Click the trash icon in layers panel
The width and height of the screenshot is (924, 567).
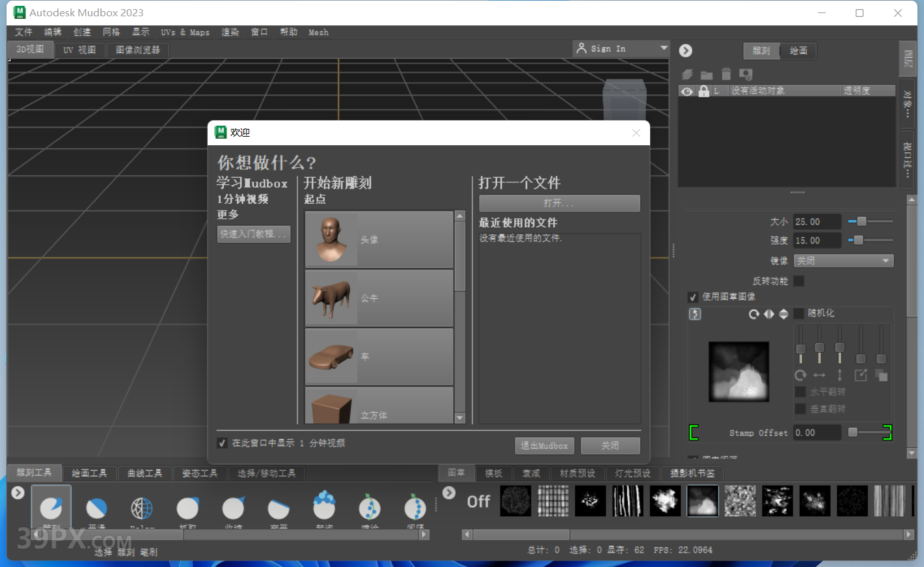pyautogui.click(x=726, y=74)
